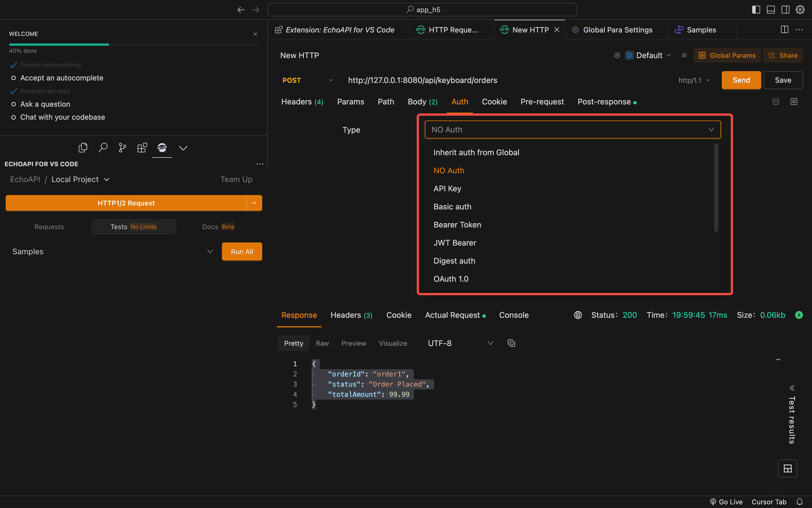The image size is (812, 508).
Task: Choose OAuth 1.0 option
Action: click(451, 279)
